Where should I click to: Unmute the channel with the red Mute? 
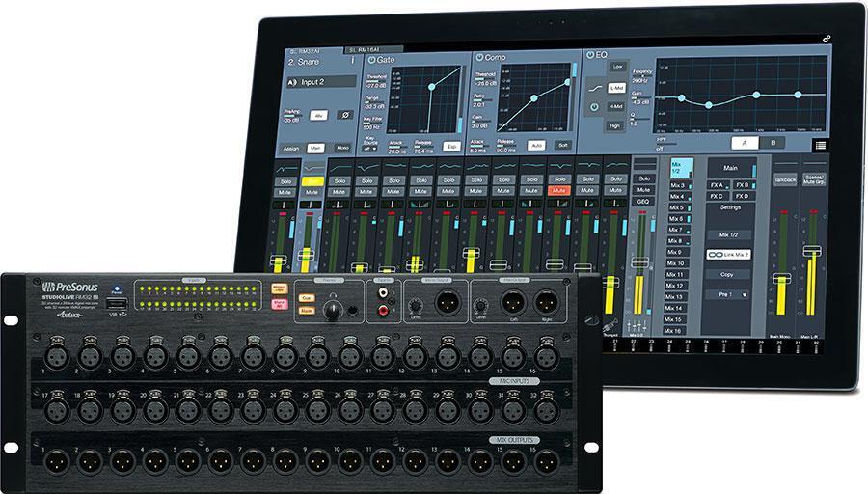[x=559, y=190]
